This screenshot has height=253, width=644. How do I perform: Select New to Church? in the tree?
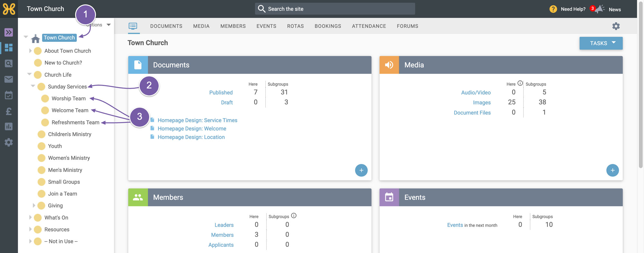pyautogui.click(x=63, y=63)
